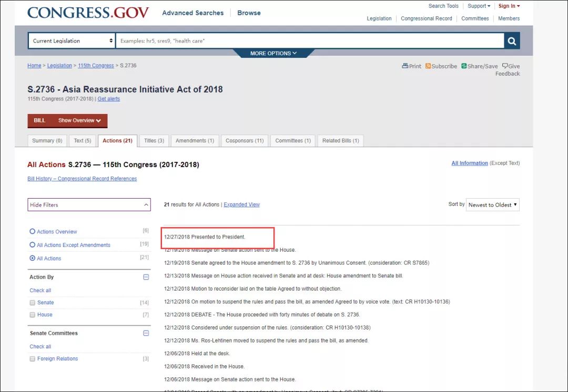This screenshot has width=568, height=392.
Task: Open the Members top navigation link
Action: click(x=509, y=18)
